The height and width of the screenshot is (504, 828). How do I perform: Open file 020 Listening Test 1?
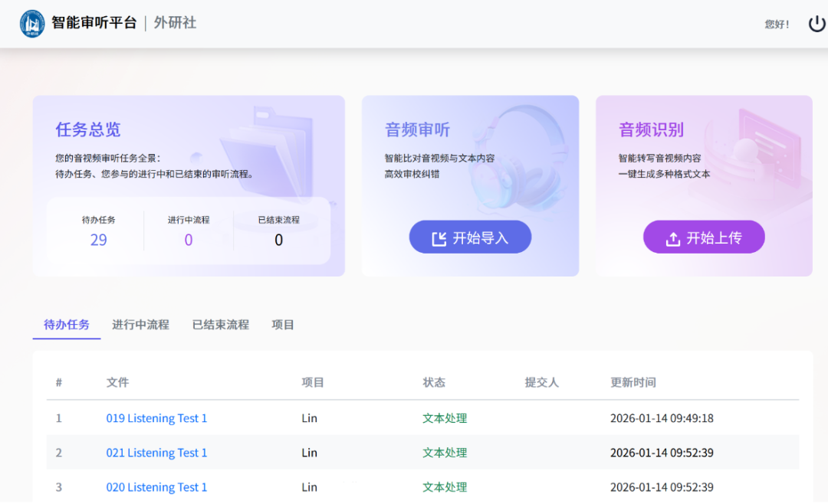click(156, 487)
